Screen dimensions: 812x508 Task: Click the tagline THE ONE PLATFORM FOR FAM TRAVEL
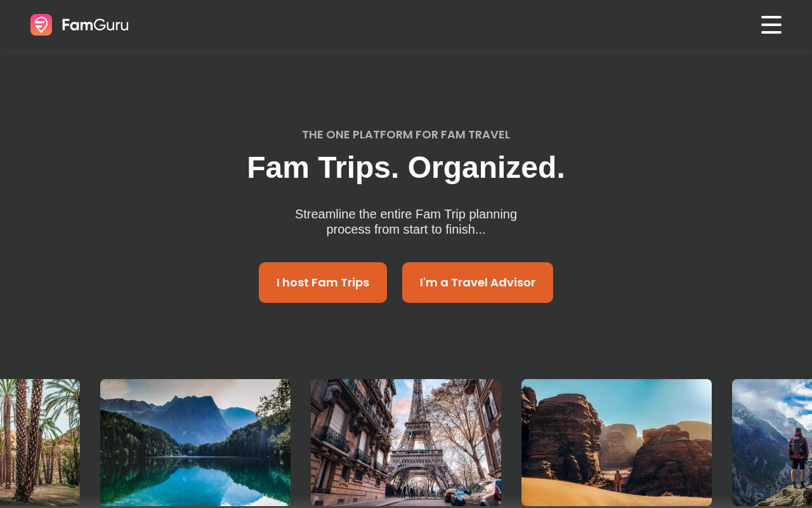406,135
